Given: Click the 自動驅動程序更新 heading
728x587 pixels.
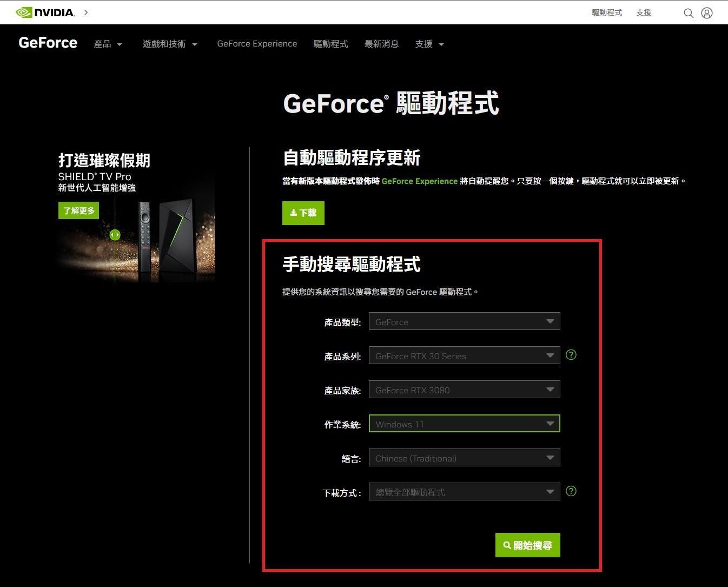Looking at the screenshot, I should tap(352, 158).
